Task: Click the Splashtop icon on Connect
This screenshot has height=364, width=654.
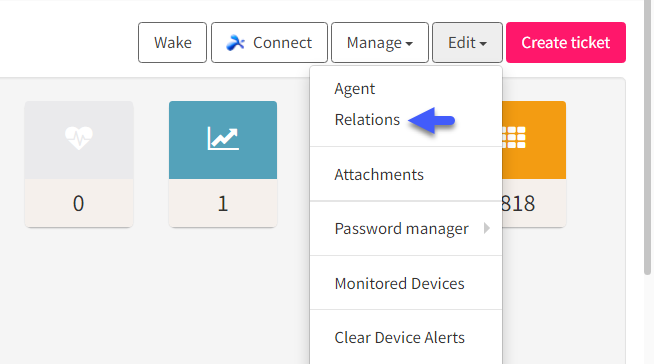Action: point(235,43)
